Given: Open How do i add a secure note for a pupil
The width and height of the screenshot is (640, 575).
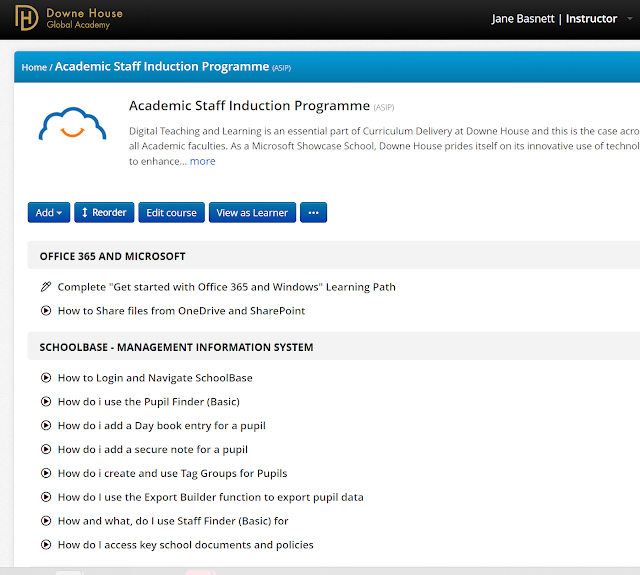Looking at the screenshot, I should [153, 450].
